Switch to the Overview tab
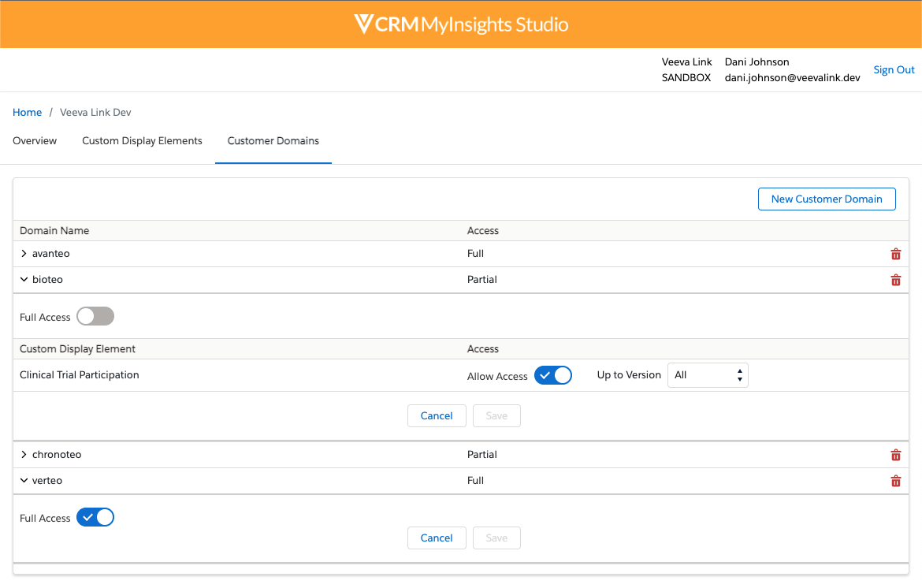The height and width of the screenshot is (588, 922). click(35, 141)
